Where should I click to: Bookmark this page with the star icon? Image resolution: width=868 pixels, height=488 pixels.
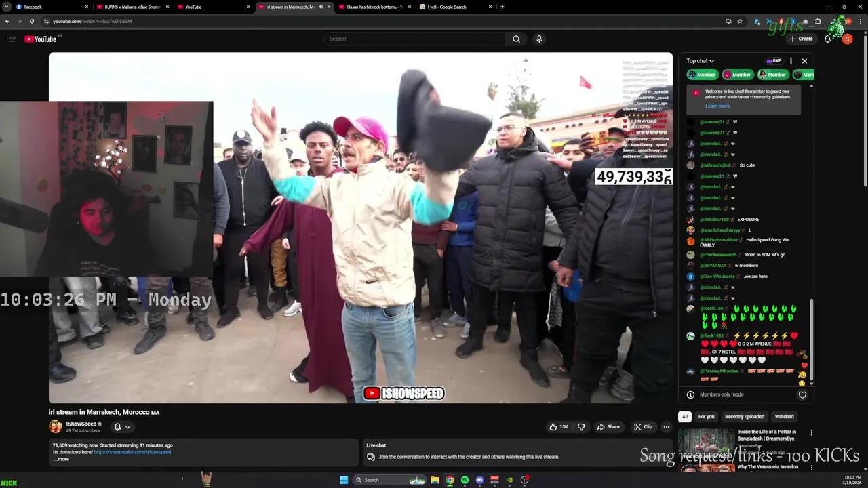coord(740,21)
